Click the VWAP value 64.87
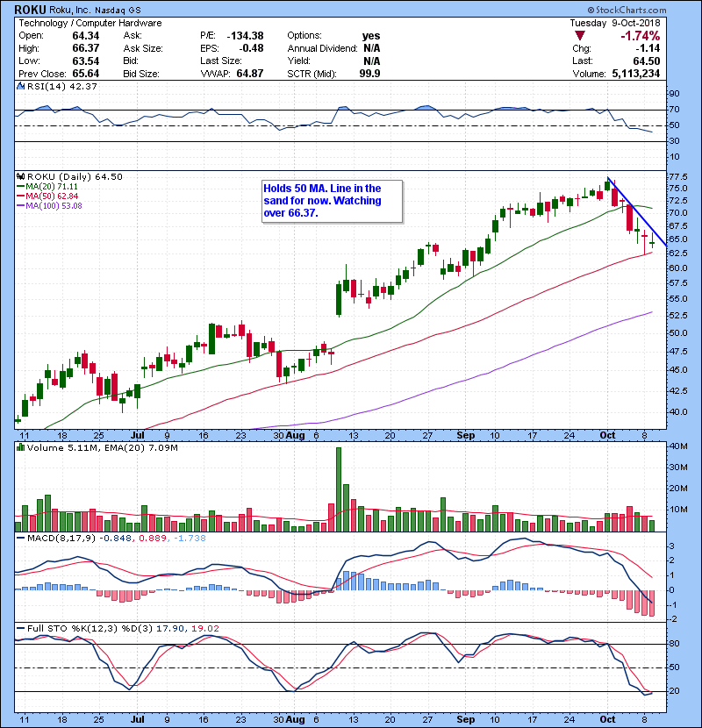This screenshot has width=702, height=728. [x=250, y=74]
